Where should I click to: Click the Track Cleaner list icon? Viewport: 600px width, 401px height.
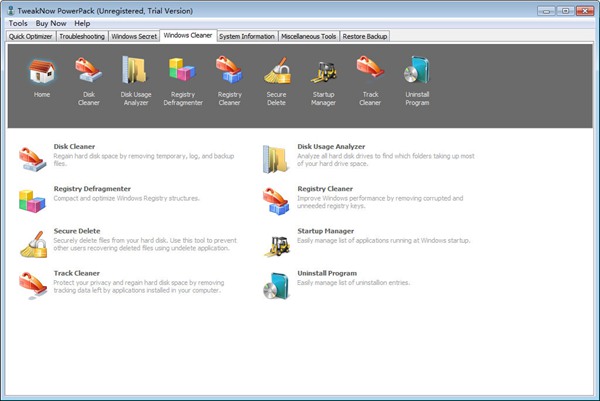[33, 285]
